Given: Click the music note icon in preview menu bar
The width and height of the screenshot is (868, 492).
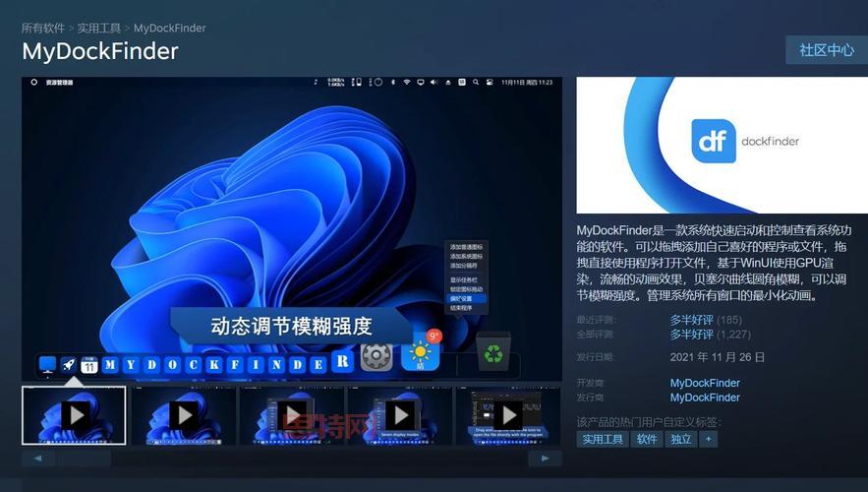Looking at the screenshot, I should pos(317,82).
